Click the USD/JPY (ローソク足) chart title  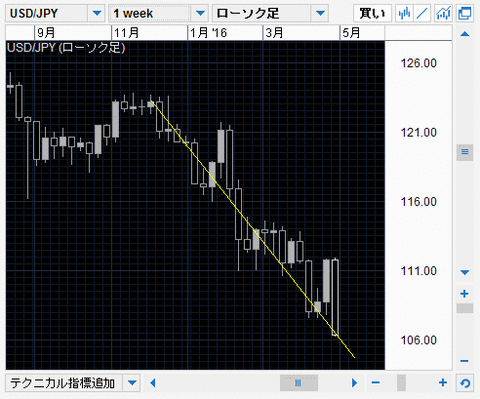(66, 48)
